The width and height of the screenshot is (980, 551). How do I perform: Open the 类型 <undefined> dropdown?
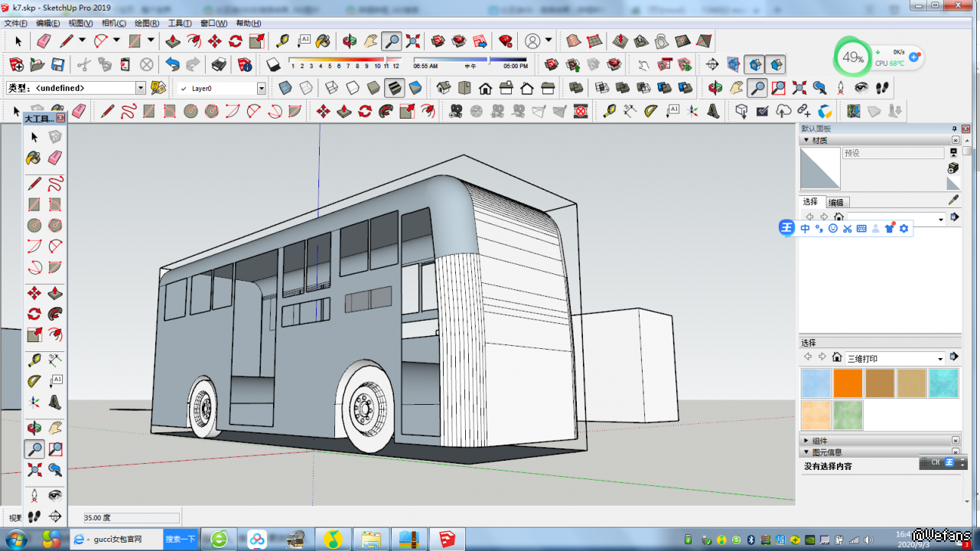click(140, 88)
